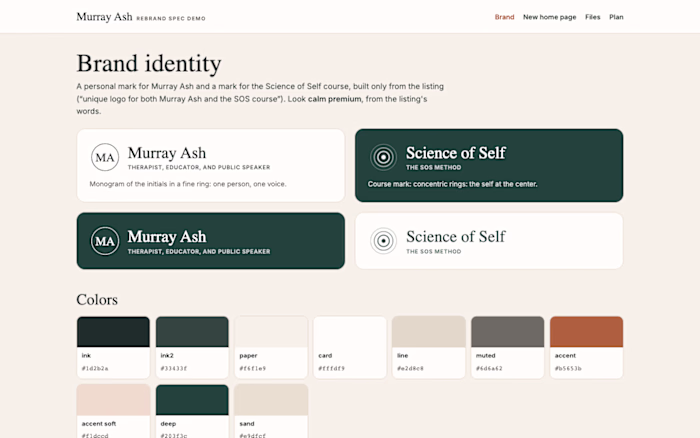This screenshot has height=438, width=700.
Task: Go to the New home page tab
Action: pos(550,17)
